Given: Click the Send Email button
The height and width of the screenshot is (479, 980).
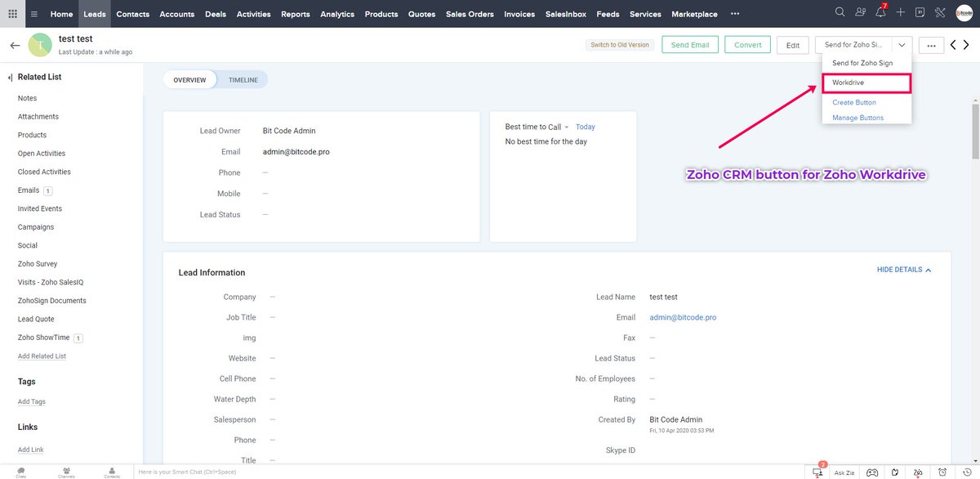Looking at the screenshot, I should (690, 45).
